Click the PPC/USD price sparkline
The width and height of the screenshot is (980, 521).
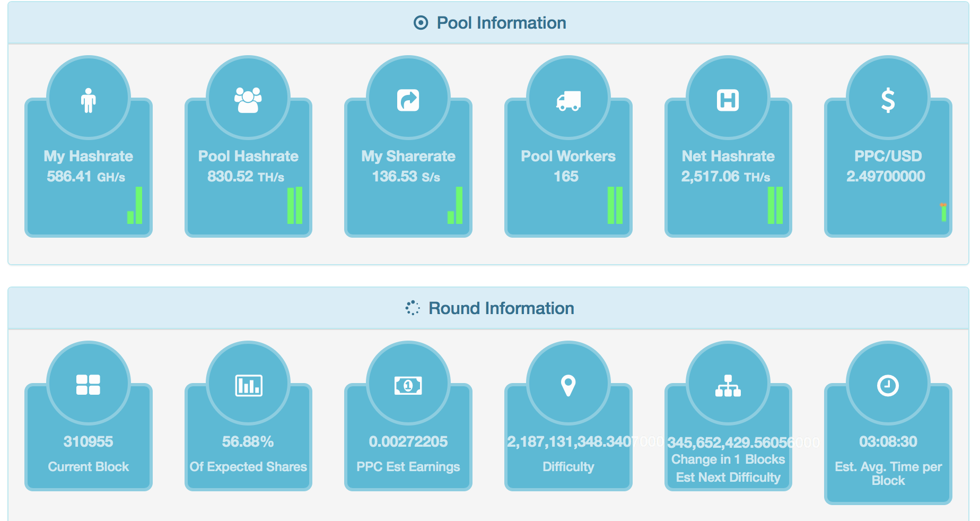tap(943, 212)
